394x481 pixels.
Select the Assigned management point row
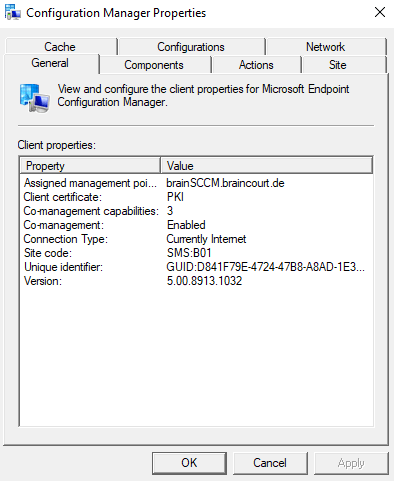coord(196,183)
